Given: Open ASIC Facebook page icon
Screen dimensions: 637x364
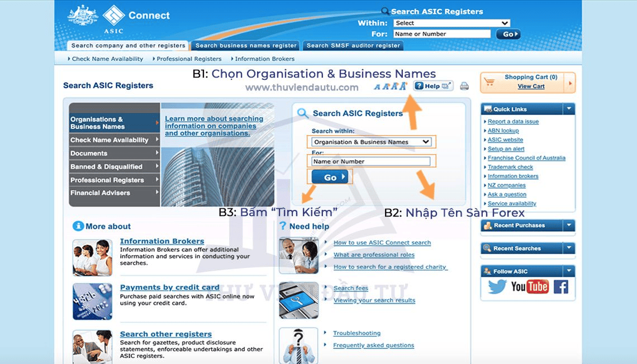Looking at the screenshot, I should (x=561, y=287).
